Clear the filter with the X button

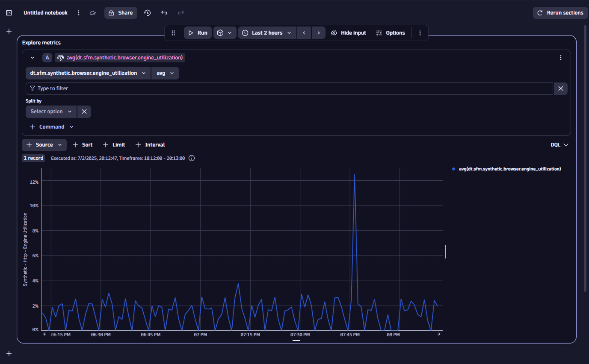pyautogui.click(x=561, y=88)
